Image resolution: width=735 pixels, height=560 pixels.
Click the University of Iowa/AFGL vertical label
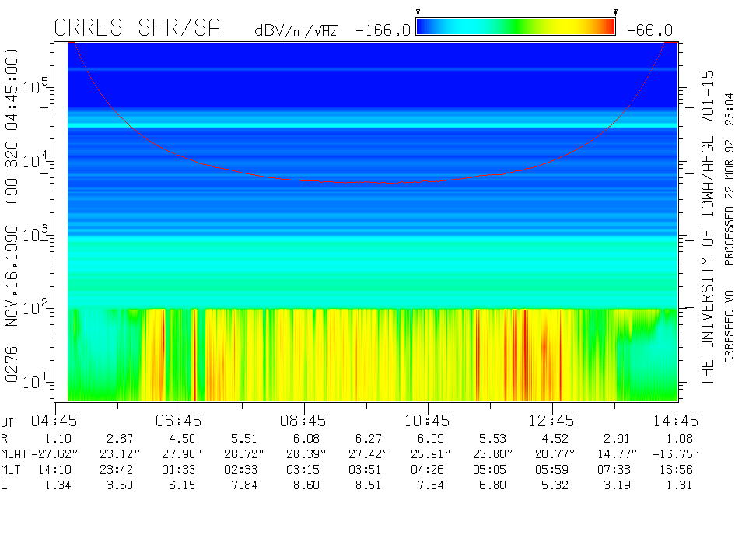(x=707, y=227)
